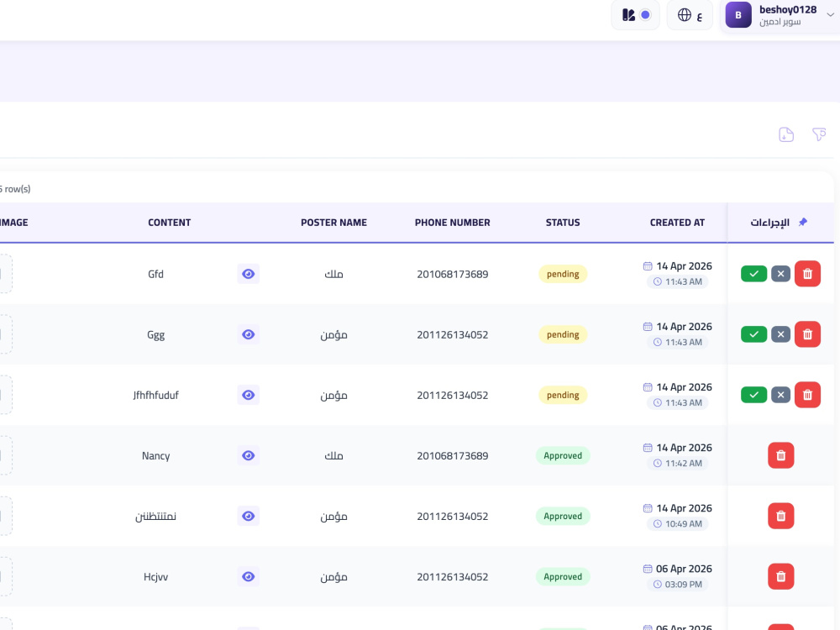
Task: Click Approved badge in Hcjvv row
Action: pyautogui.click(x=563, y=576)
